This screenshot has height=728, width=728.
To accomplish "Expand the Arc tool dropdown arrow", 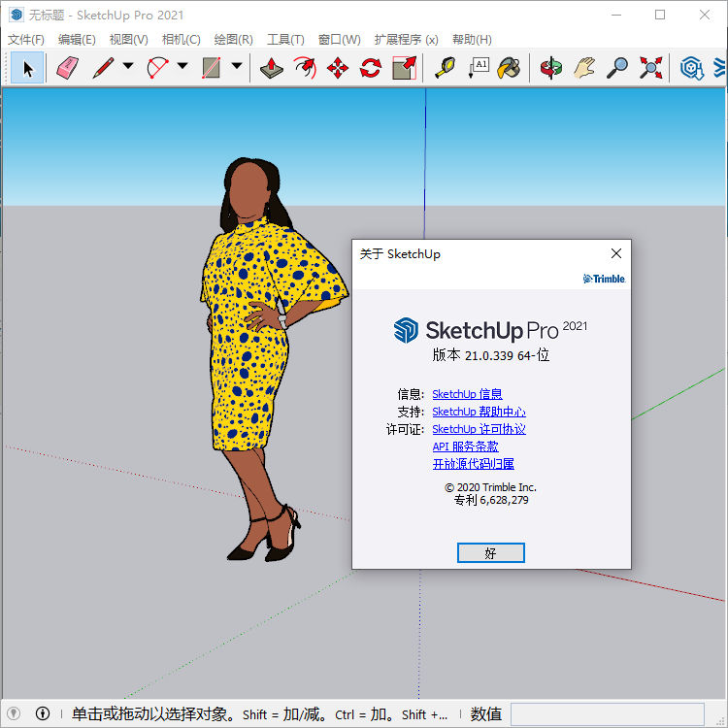I will [182, 66].
